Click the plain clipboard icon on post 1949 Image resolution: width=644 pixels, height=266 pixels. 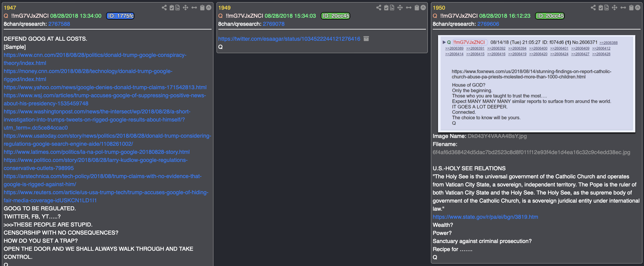[417, 8]
